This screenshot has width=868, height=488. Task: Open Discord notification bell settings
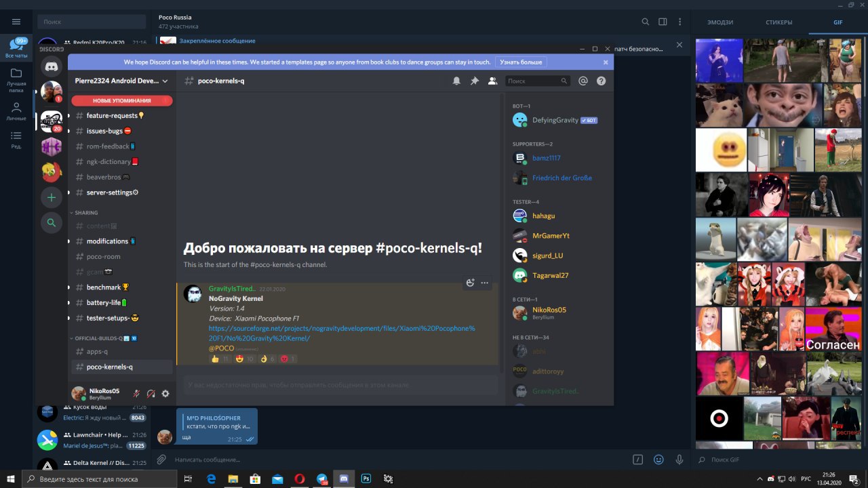click(456, 81)
